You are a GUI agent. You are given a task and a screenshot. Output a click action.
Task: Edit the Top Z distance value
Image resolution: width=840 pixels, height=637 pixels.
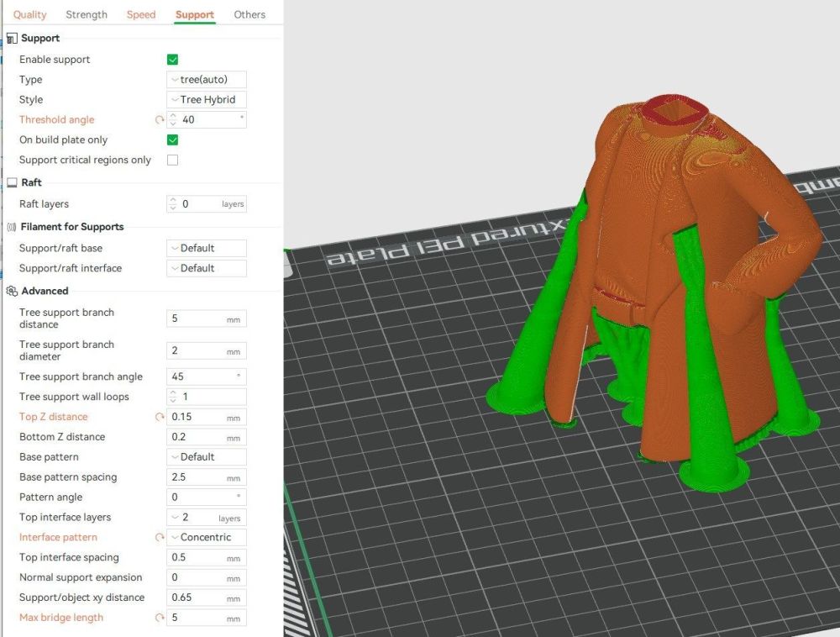[x=207, y=417]
